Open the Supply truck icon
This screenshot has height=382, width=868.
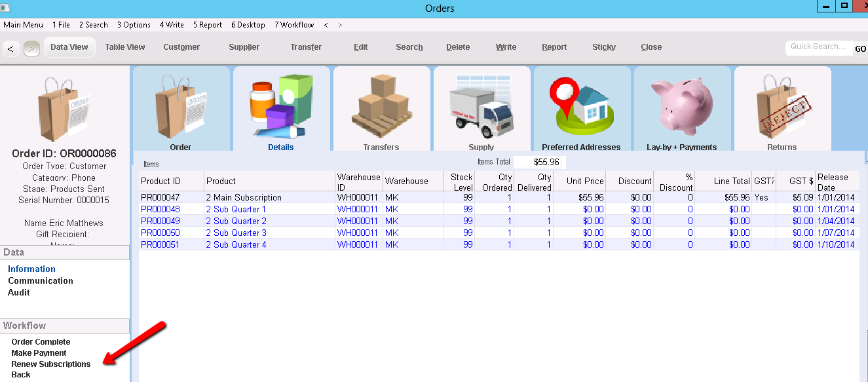[481, 105]
